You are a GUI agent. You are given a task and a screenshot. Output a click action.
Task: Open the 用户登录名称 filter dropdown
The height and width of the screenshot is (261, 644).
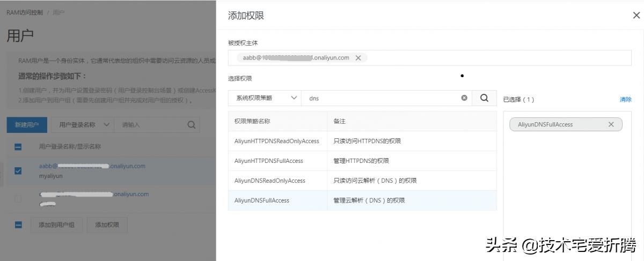[82, 125]
